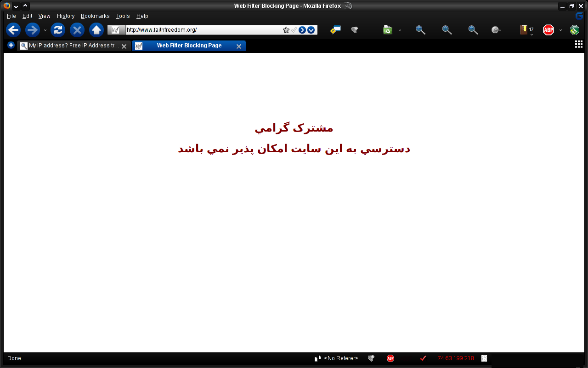
Task: Bookmark this page with the star
Action: tap(286, 30)
